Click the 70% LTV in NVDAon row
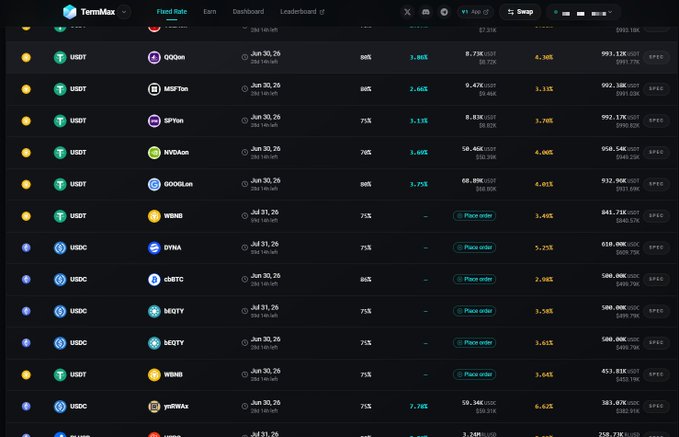This screenshot has height=437, width=679. 365,152
